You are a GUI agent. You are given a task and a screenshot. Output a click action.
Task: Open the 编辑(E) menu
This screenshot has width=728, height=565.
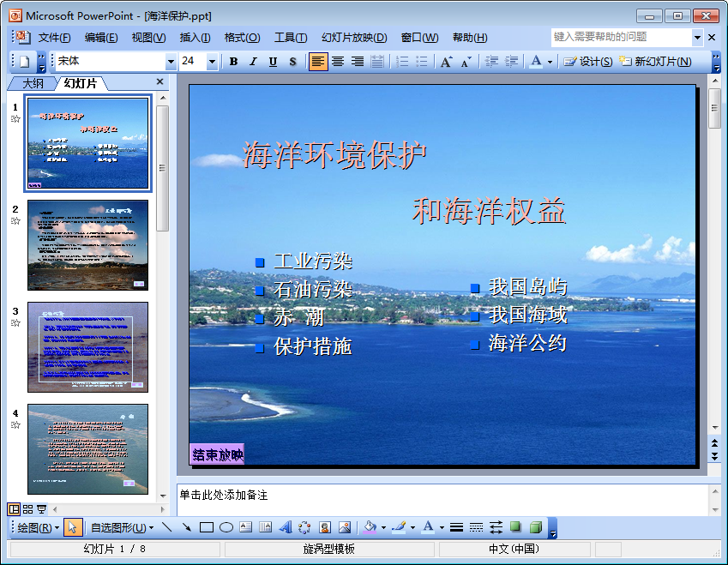[101, 38]
